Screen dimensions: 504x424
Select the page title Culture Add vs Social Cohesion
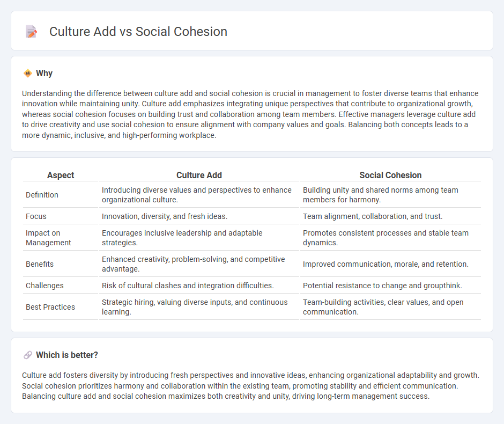[138, 32]
